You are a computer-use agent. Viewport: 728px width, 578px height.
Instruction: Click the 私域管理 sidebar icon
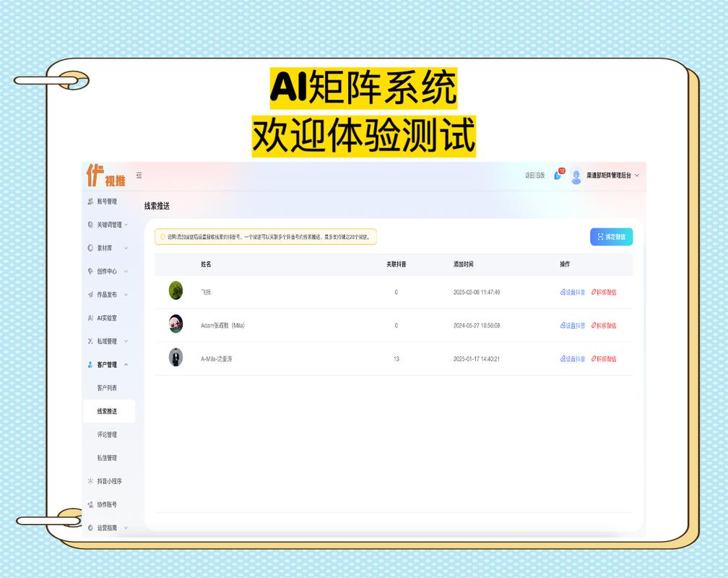[x=90, y=341]
